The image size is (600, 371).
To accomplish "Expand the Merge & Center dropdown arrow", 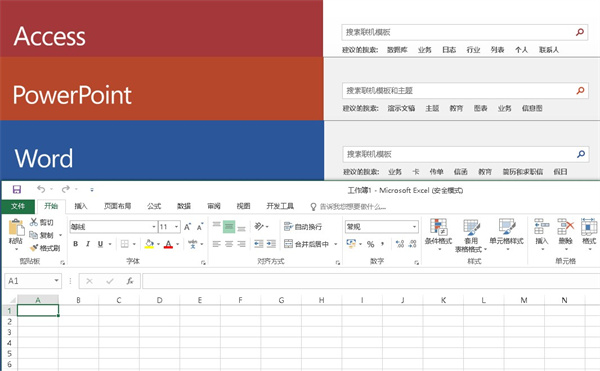I will (x=336, y=244).
